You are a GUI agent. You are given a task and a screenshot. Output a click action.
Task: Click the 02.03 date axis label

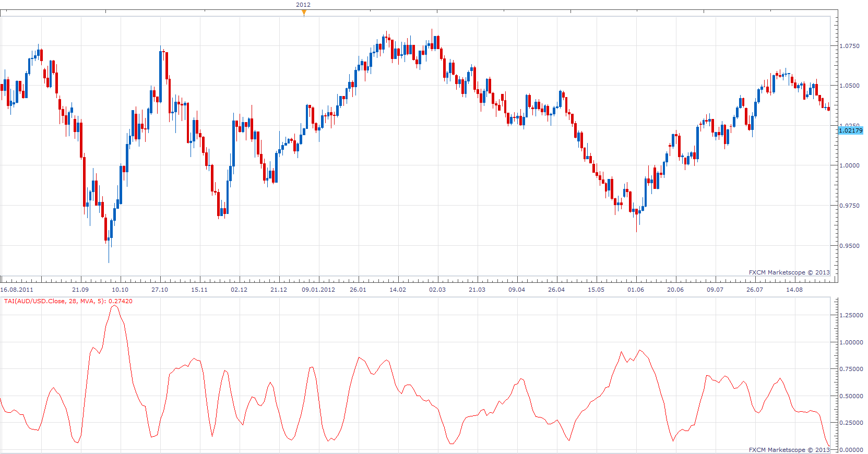click(437, 290)
